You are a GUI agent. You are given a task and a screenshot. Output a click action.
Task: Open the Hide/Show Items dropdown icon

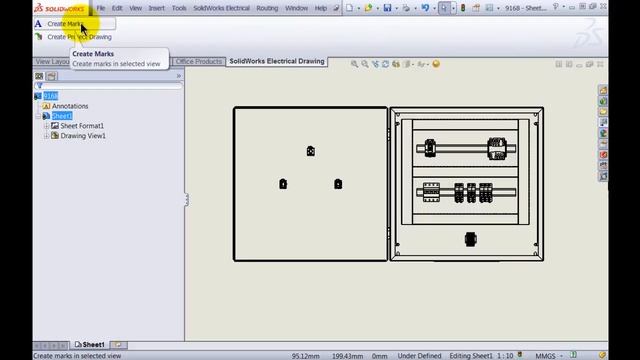(422, 64)
